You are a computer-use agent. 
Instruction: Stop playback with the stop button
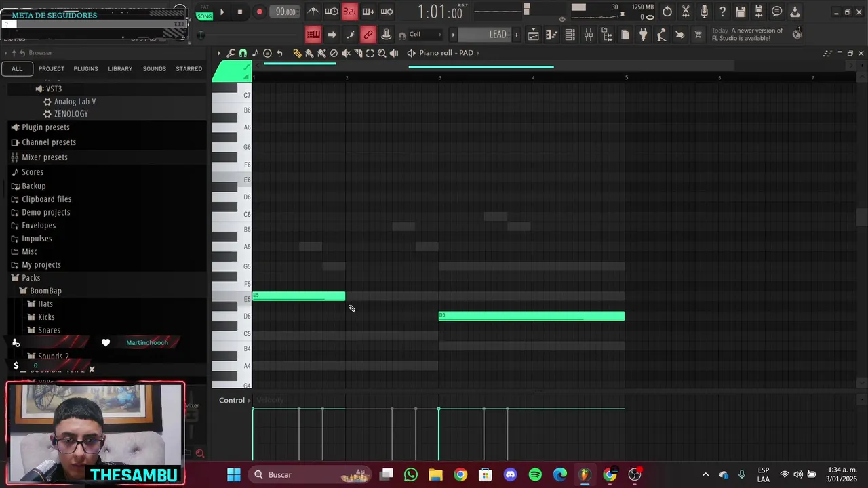tap(239, 12)
